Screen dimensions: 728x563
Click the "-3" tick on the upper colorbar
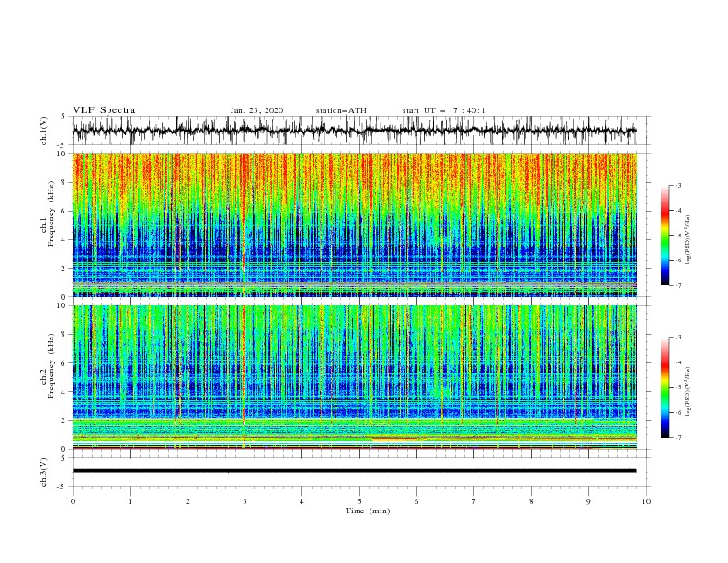point(678,185)
